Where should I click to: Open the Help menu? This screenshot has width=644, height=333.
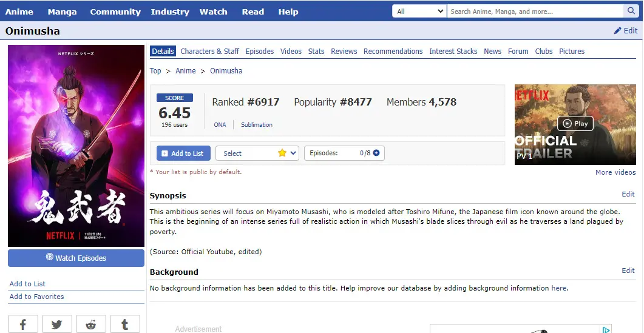tap(288, 12)
